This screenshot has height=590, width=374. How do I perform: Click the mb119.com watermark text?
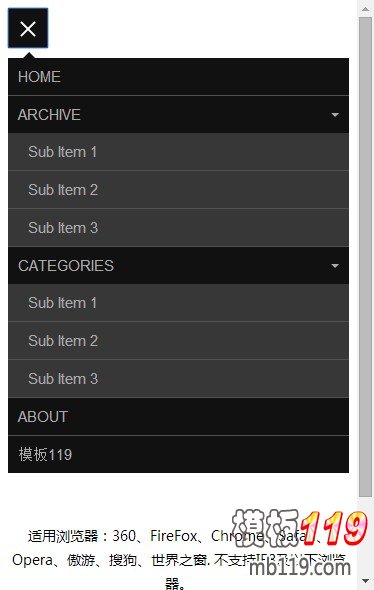tap(300, 567)
